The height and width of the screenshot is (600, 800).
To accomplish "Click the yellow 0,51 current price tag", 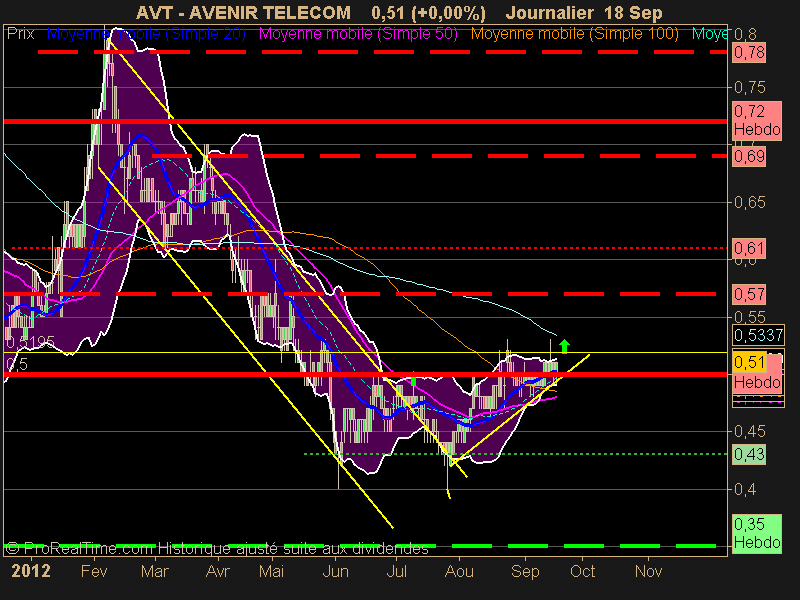I will [x=749, y=362].
